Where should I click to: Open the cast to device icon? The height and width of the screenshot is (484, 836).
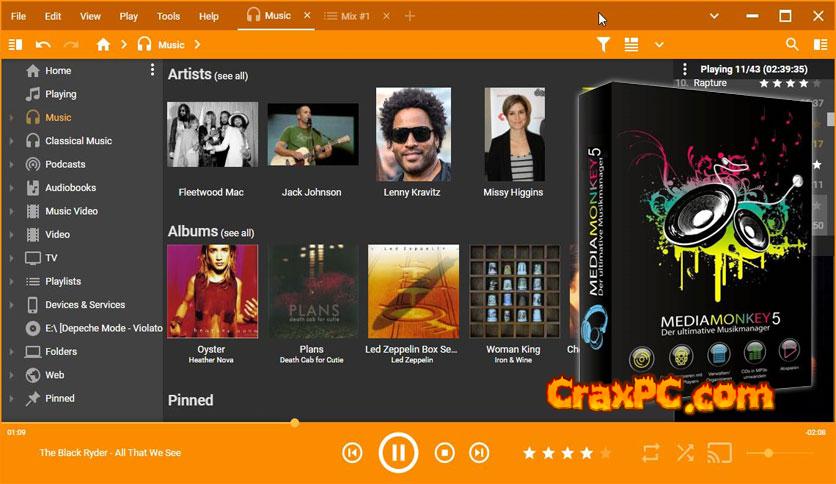point(719,454)
